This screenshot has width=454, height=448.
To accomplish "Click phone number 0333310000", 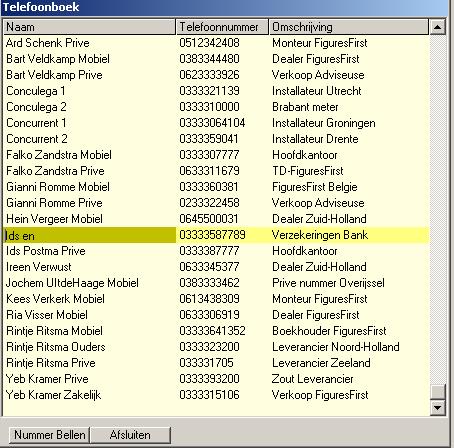I will 209,107.
